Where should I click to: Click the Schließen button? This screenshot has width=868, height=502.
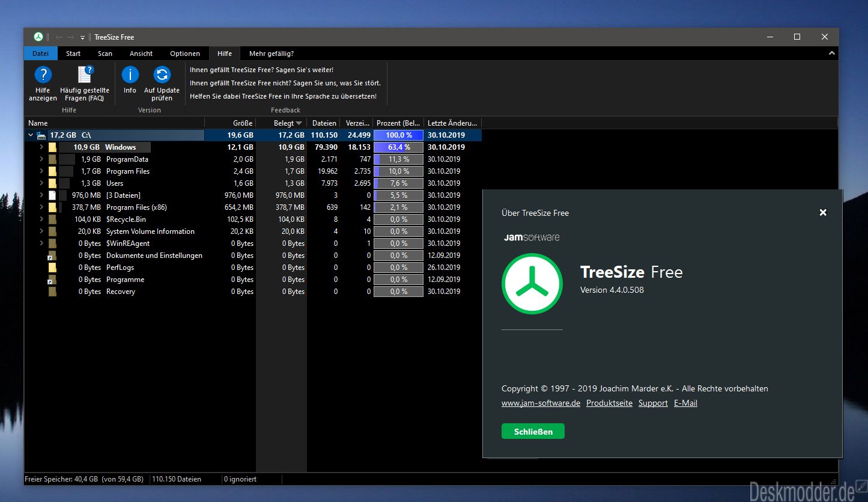(533, 431)
